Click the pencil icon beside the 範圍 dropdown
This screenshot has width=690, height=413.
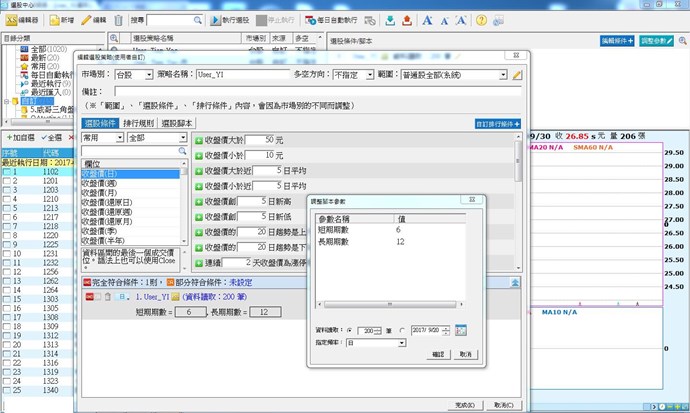click(x=517, y=74)
